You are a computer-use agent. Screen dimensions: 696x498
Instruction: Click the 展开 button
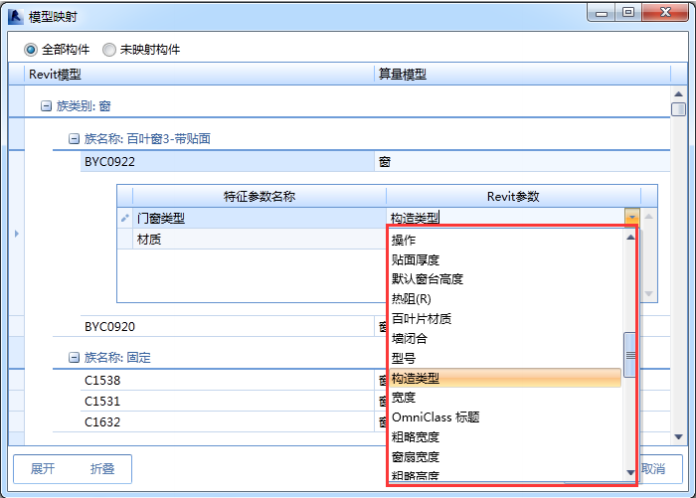tap(43, 469)
